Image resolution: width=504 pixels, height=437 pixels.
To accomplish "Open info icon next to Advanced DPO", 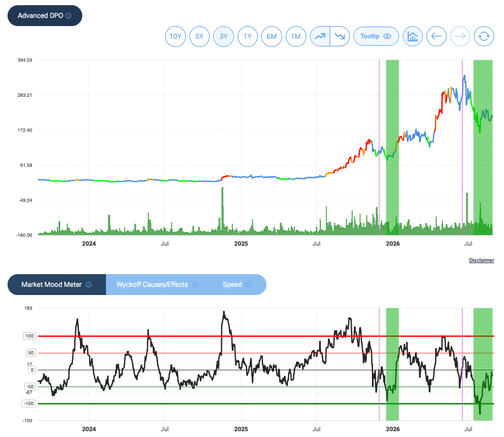I will (x=68, y=16).
